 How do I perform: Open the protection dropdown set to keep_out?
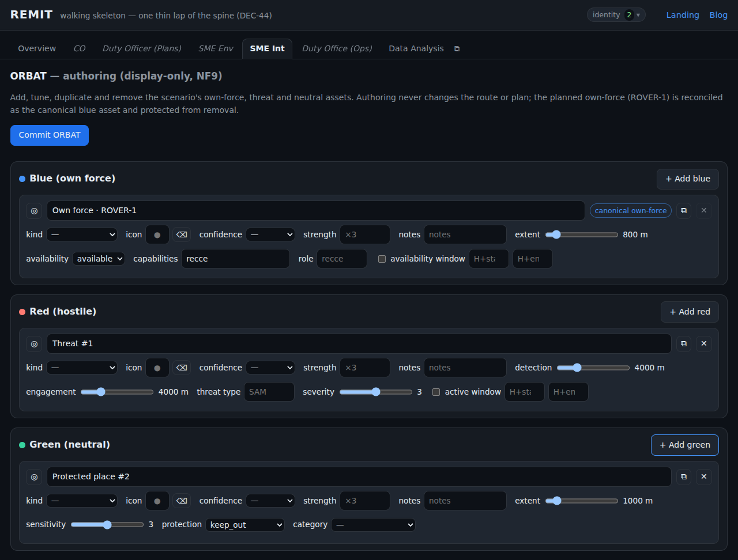click(x=245, y=525)
